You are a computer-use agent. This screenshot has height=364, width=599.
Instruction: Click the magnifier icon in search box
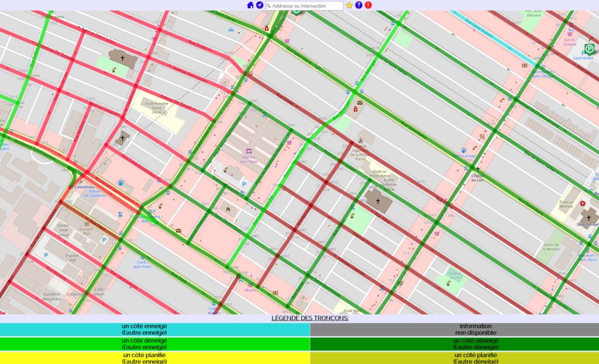pyautogui.click(x=269, y=6)
